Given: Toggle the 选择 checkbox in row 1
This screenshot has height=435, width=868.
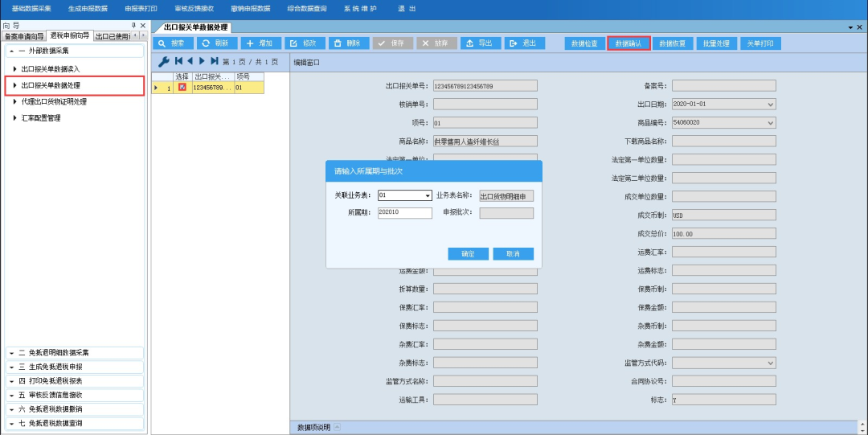Looking at the screenshot, I should 182,87.
